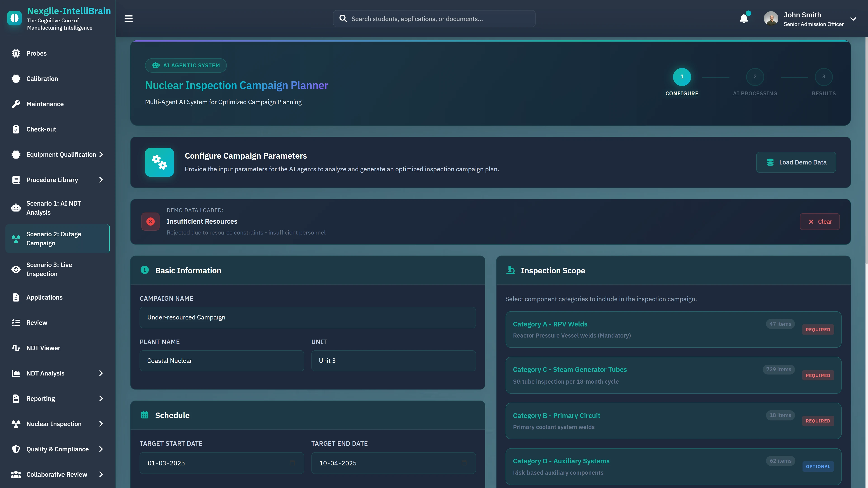Select the Maintenance wrench icon
868x488 pixels.
coord(16,104)
